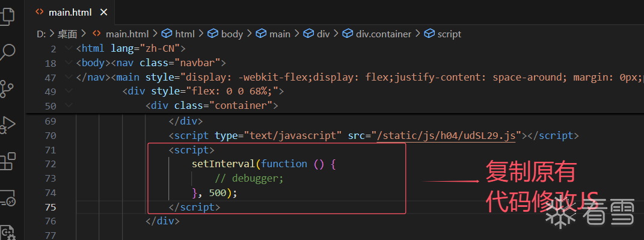Open Run and Debug view

[7, 125]
